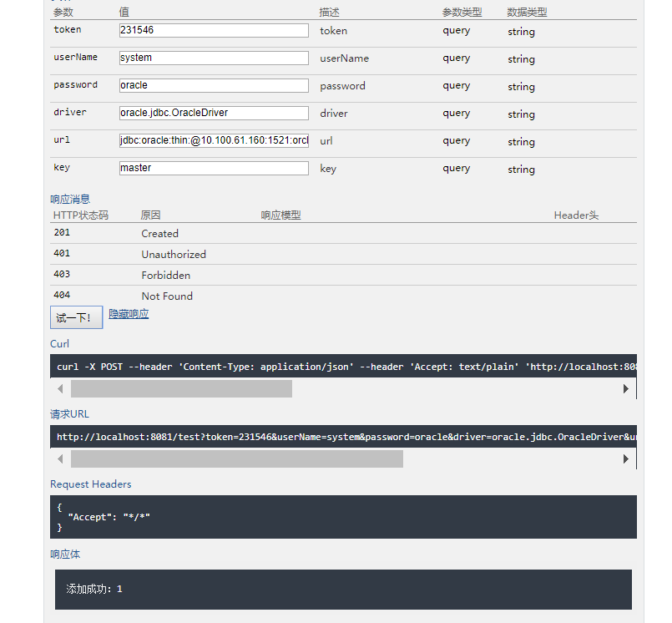Click the password field containing oracle
This screenshot has height=623, width=672.
(x=213, y=85)
